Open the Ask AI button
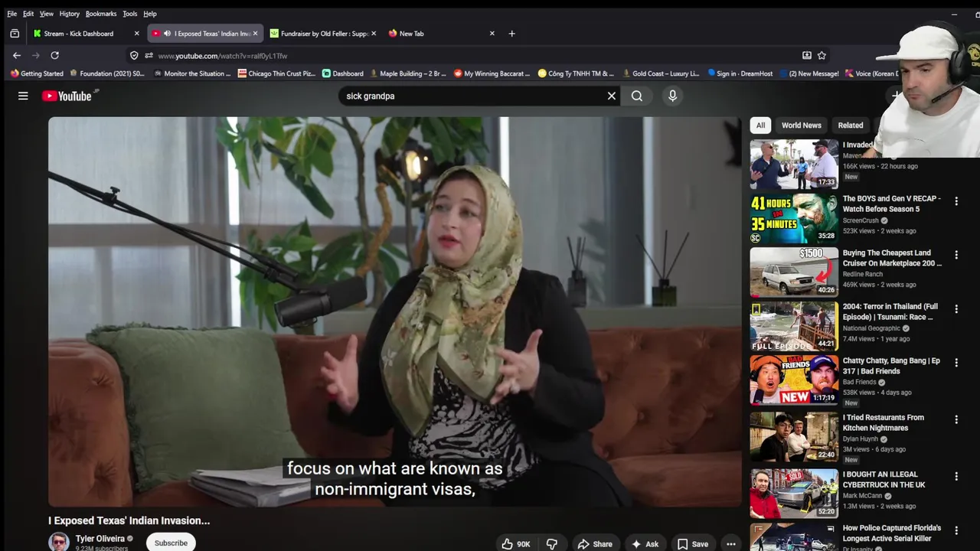The width and height of the screenshot is (980, 551). click(645, 544)
